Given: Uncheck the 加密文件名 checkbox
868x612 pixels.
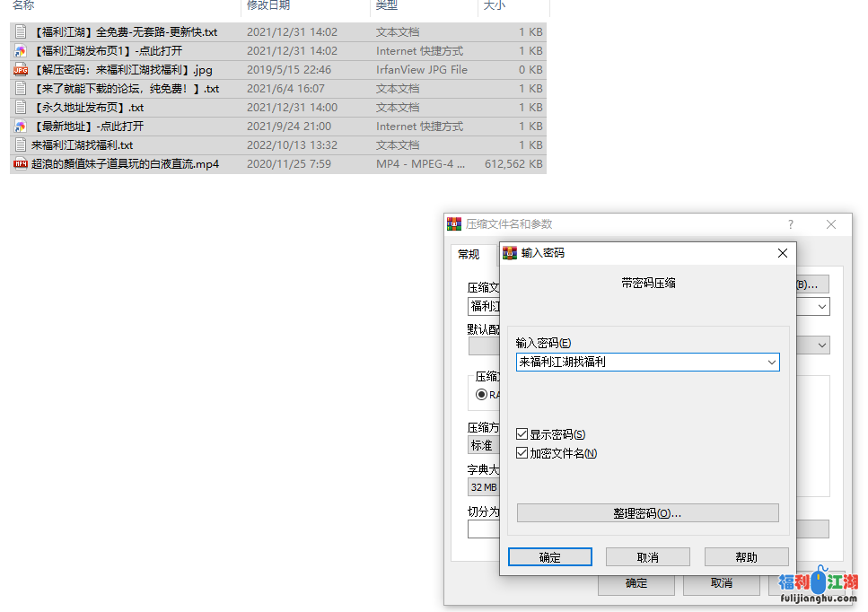Looking at the screenshot, I should (522, 452).
